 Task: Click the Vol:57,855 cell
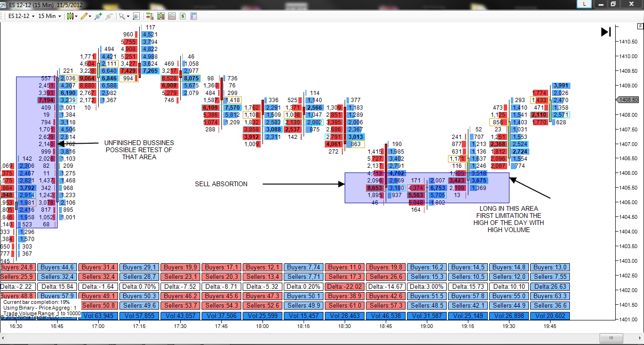[138, 316]
